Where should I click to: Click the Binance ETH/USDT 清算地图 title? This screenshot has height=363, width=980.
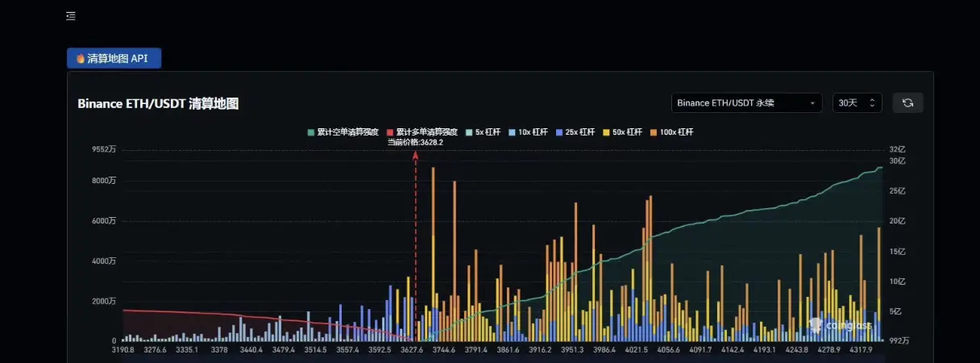click(158, 103)
